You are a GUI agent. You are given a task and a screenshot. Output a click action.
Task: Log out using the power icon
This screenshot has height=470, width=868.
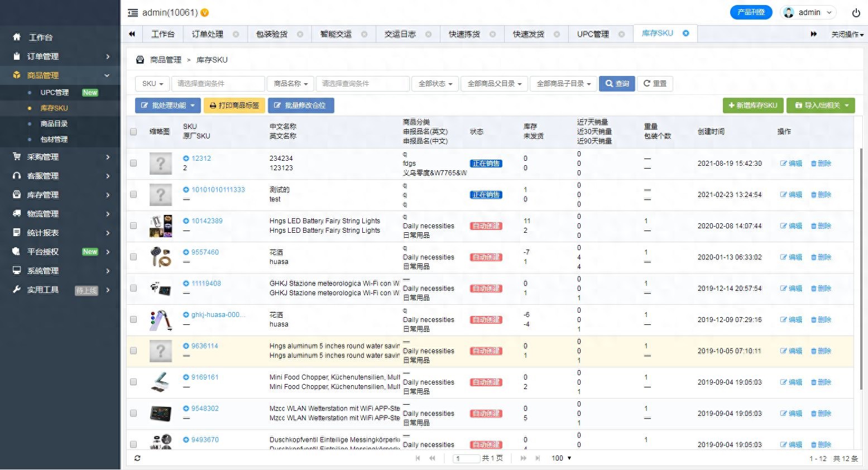tap(856, 12)
